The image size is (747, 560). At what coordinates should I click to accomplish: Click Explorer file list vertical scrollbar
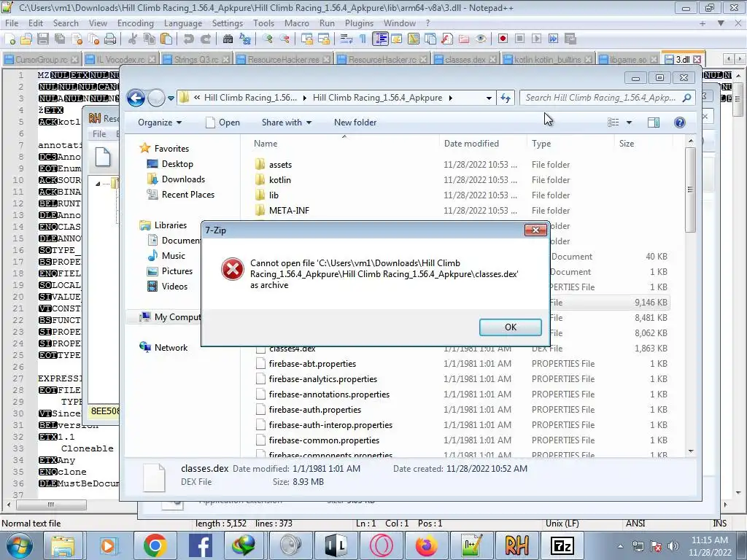click(x=690, y=190)
